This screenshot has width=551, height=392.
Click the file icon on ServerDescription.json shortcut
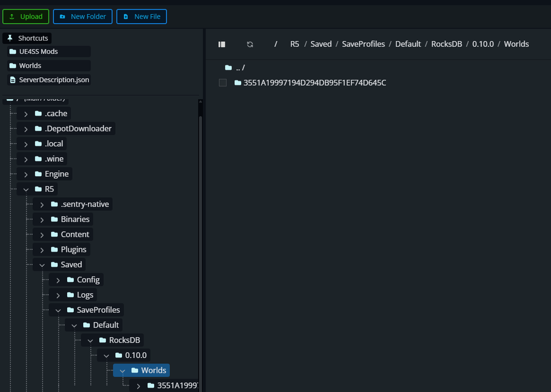pyautogui.click(x=12, y=79)
